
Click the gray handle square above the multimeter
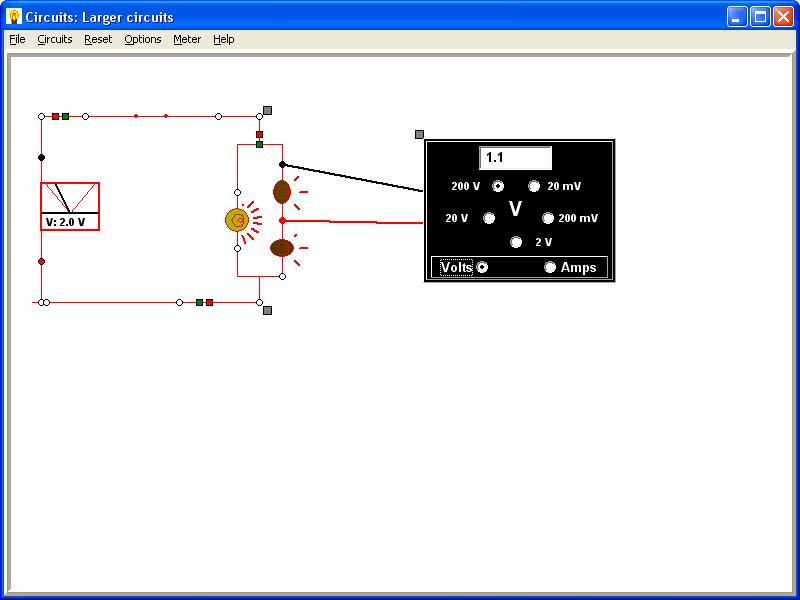click(419, 134)
